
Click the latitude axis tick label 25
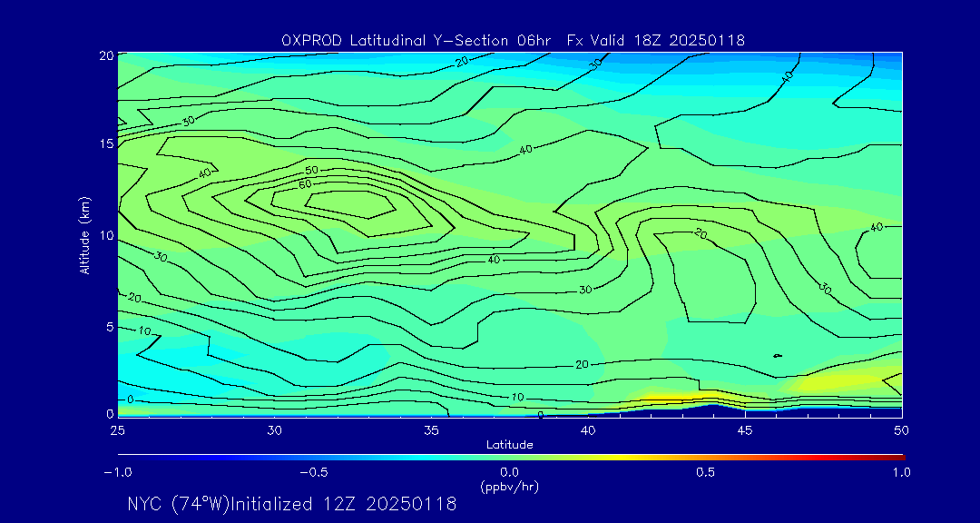[117, 429]
